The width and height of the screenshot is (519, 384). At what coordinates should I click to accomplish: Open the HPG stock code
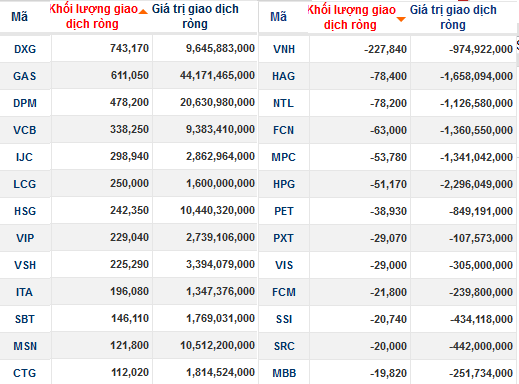click(284, 184)
